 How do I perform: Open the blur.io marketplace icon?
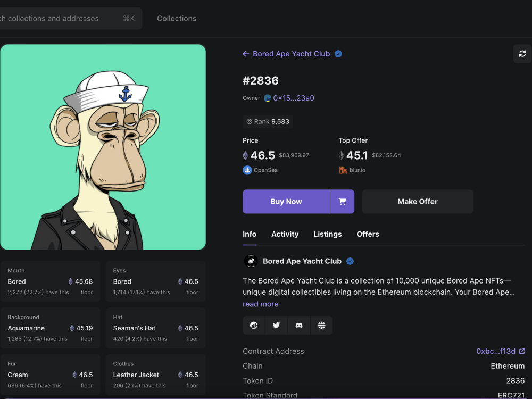[x=343, y=170]
